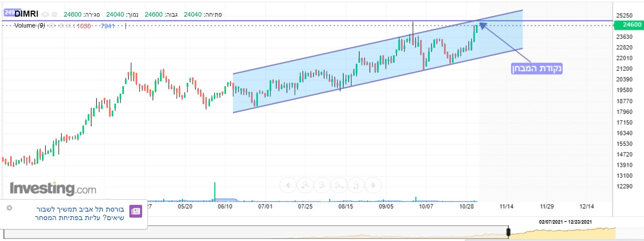This screenshot has width=644, height=241.
Task: Click the 22820 price axis label
Action: point(625,47)
